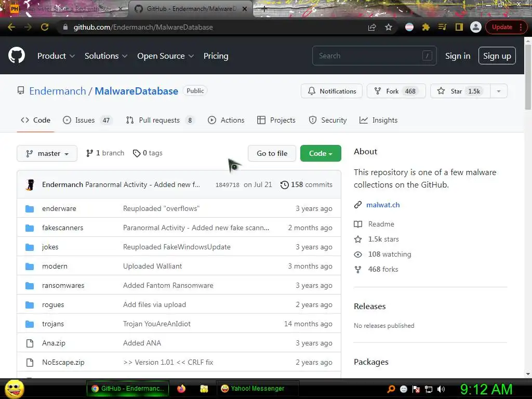Open the Extensions puzzle icon
Image resolution: width=532 pixels, height=399 pixels.
click(x=425, y=27)
